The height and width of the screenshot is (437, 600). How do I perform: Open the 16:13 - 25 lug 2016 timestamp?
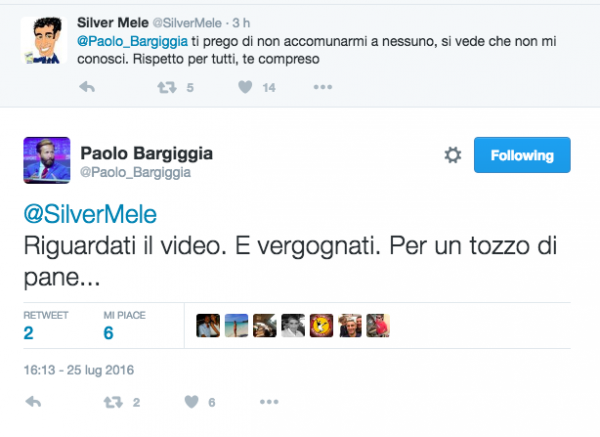coord(79,370)
